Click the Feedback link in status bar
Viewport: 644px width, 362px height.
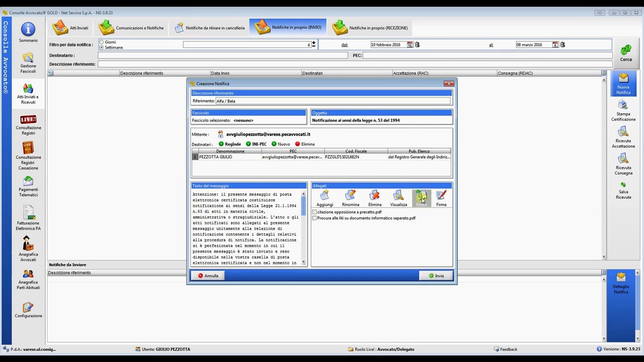click(x=505, y=349)
